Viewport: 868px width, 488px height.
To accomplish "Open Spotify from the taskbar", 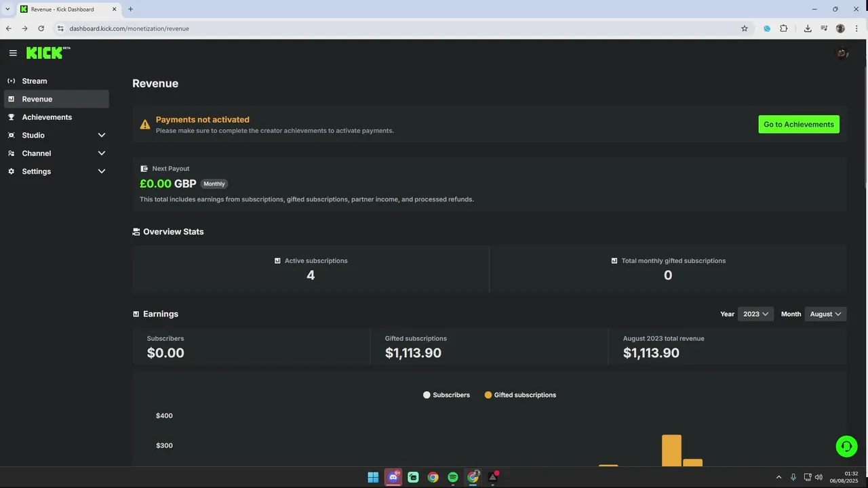I will click(x=453, y=477).
